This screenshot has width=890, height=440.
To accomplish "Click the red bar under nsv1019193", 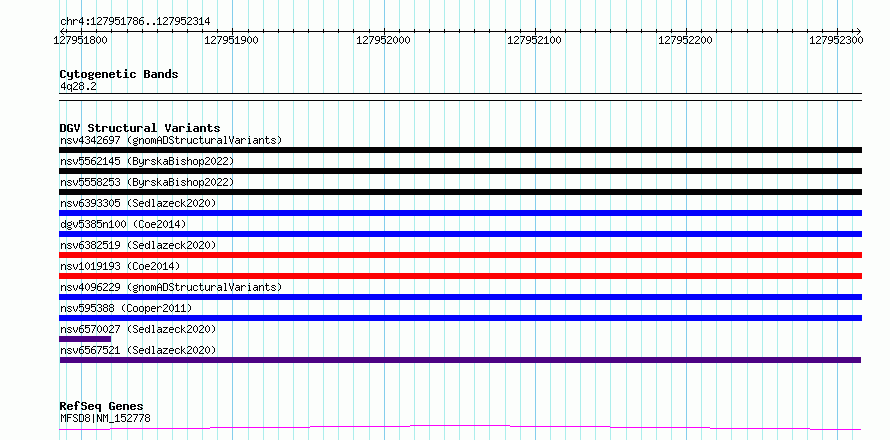I will [x=460, y=276].
